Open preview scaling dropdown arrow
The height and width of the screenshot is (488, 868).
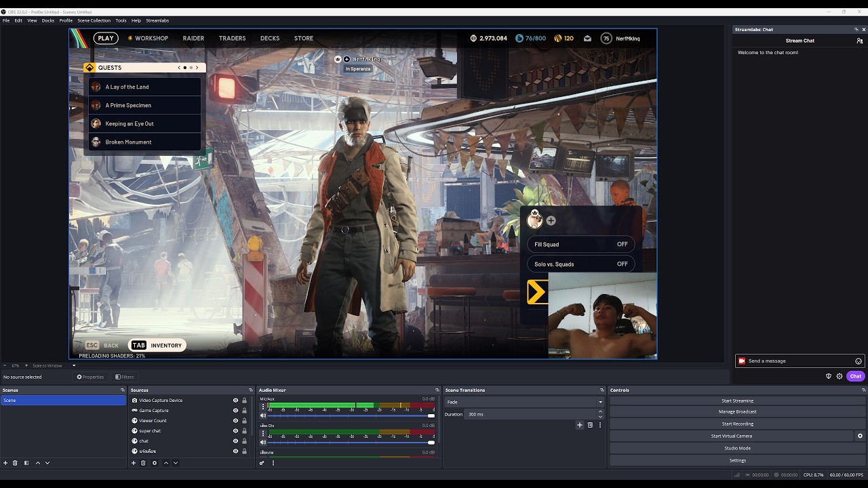pos(74,365)
